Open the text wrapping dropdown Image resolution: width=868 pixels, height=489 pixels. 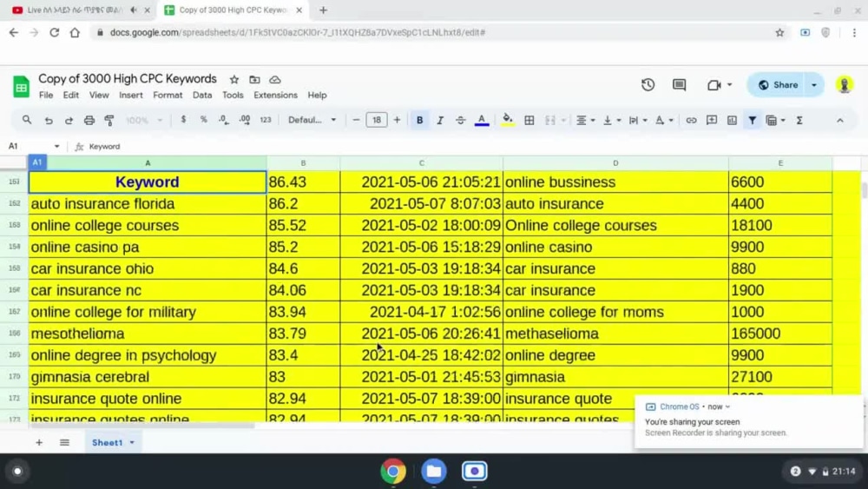click(638, 120)
